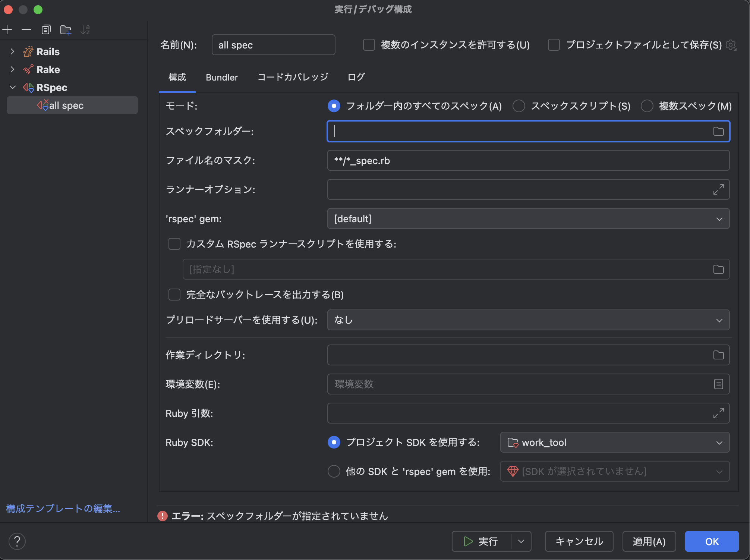750x560 pixels.
Task: Open the コードカバレッジ tab
Action: pyautogui.click(x=293, y=77)
